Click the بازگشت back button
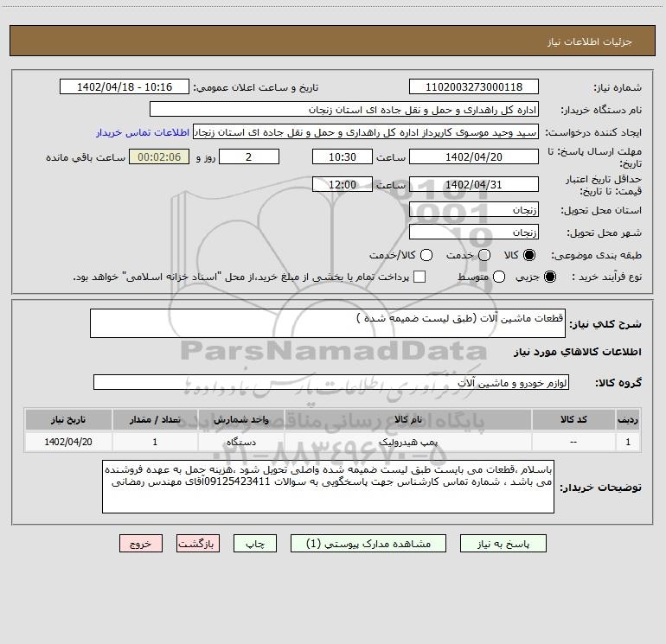Screen dimensions: 666x644 click(198, 544)
